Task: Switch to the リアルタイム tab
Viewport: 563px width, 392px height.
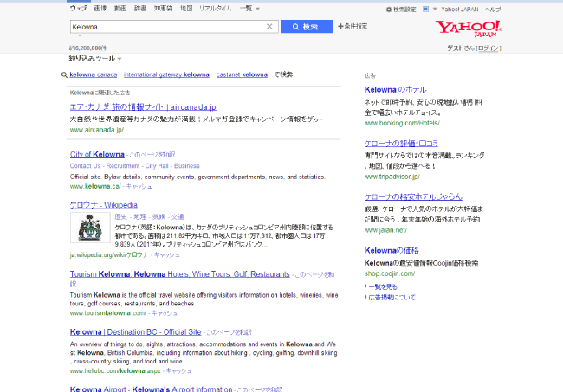Action: [x=216, y=9]
